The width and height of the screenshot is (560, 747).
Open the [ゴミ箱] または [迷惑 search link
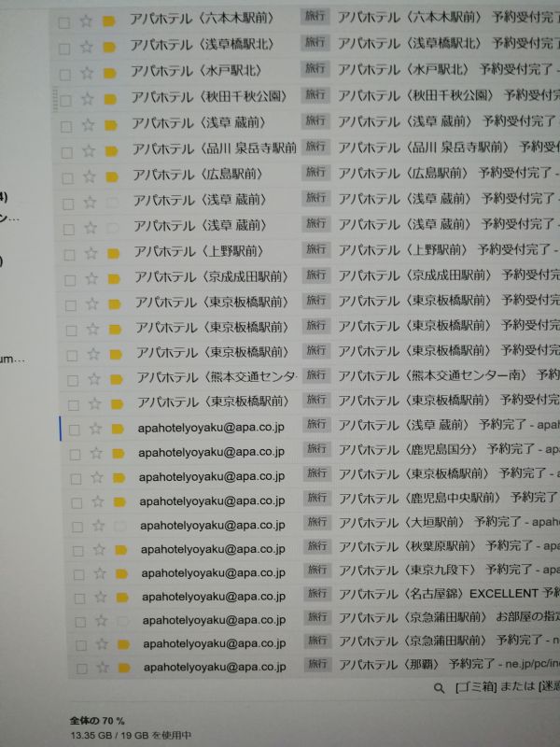[507, 687]
